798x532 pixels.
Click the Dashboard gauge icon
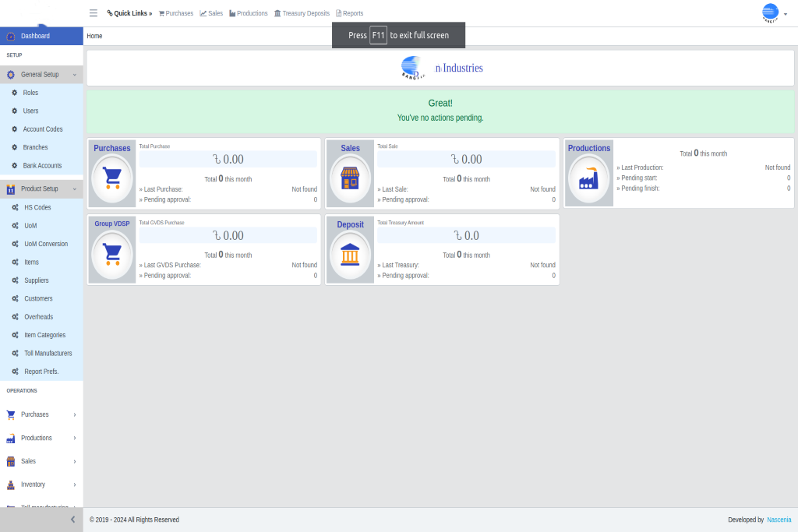tap(11, 36)
